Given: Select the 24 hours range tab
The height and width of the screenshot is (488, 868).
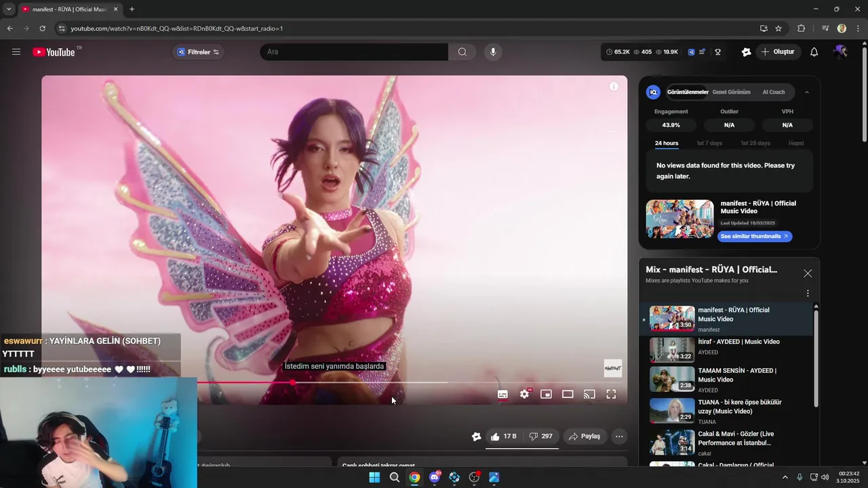Looking at the screenshot, I should 667,143.
